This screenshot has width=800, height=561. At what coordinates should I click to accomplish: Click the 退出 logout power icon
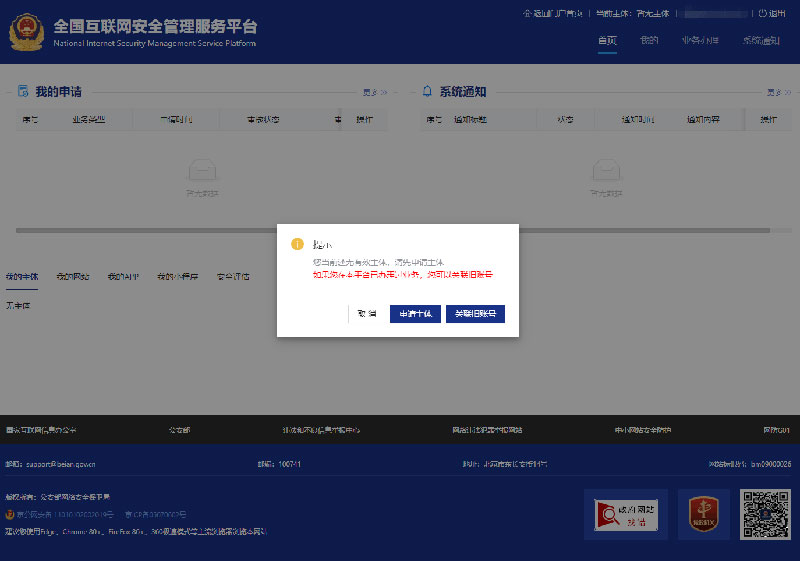763,14
